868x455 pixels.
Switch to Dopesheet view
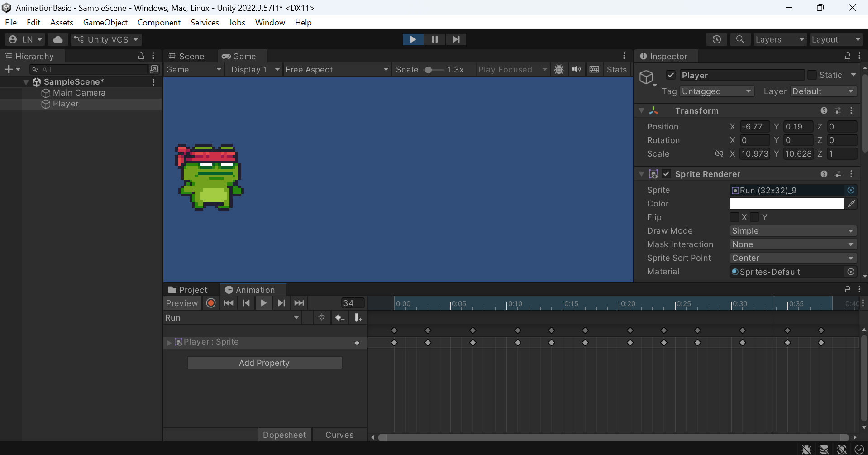285,435
